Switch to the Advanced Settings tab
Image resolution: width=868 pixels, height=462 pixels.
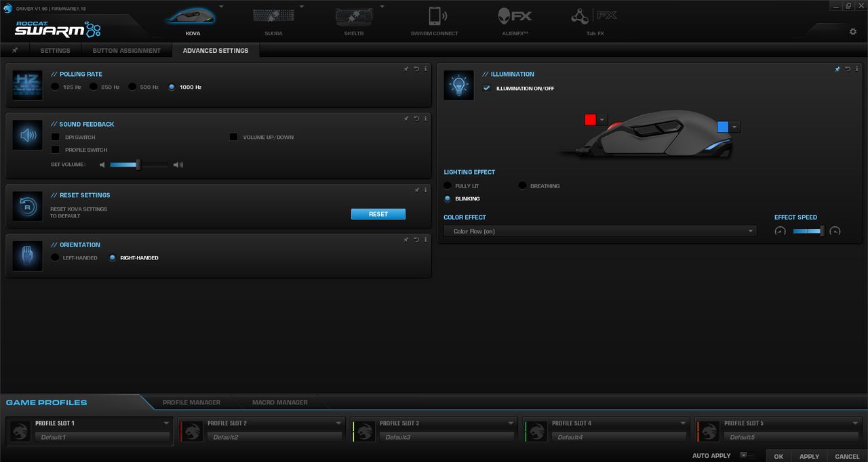(x=216, y=50)
